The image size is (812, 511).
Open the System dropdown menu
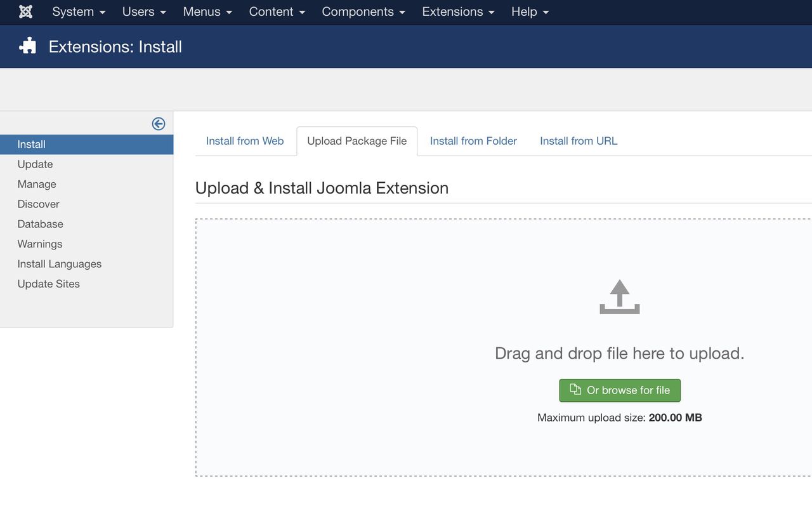click(79, 12)
